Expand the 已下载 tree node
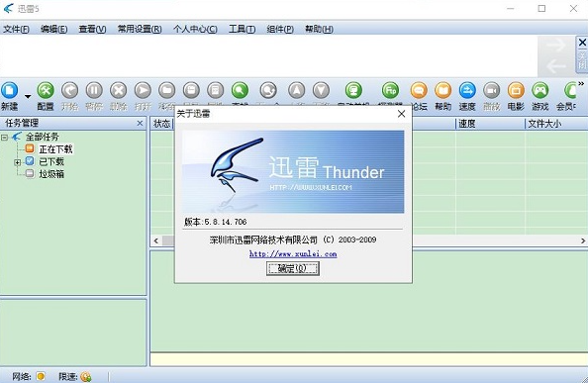This screenshot has height=383, width=588. pyautogui.click(x=17, y=162)
